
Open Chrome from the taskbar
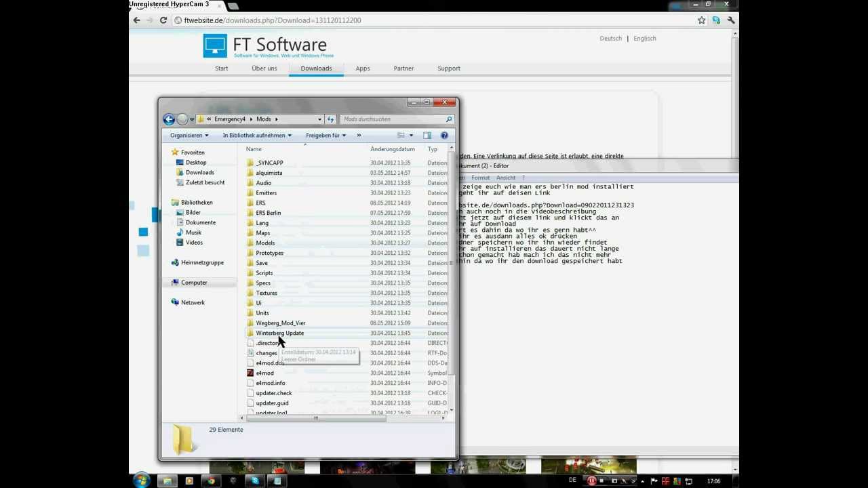211,481
